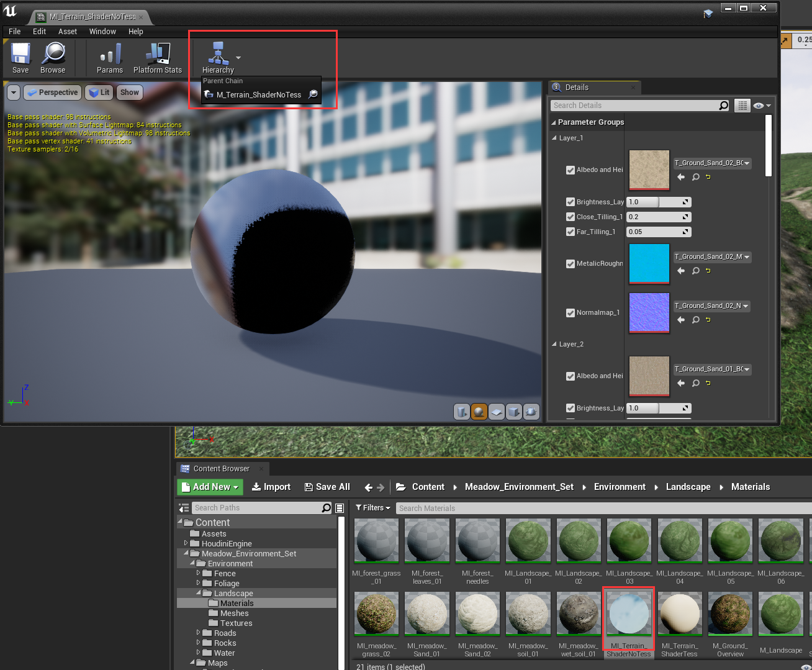Save the material instance asset
812x670 pixels.
click(x=20, y=57)
